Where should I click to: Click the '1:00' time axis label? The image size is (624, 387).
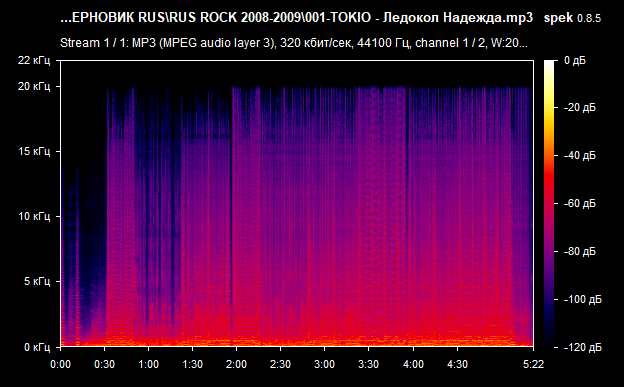(x=148, y=364)
